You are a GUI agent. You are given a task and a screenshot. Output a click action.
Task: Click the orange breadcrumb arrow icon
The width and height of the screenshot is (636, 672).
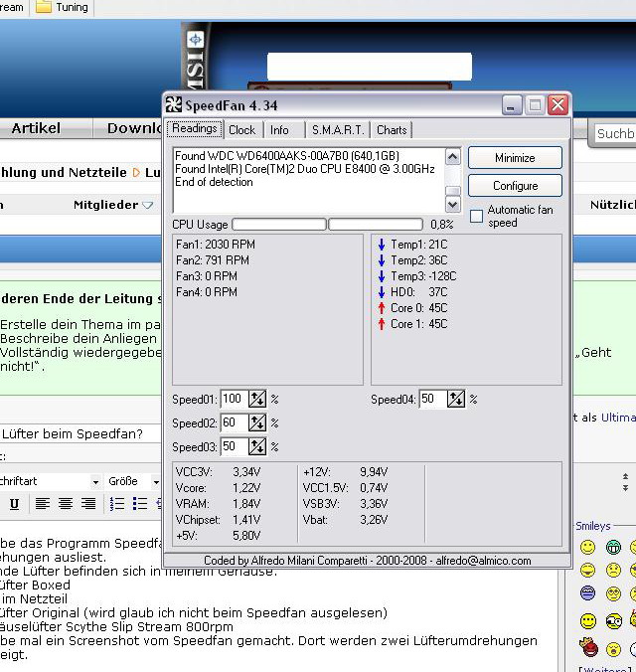137,173
